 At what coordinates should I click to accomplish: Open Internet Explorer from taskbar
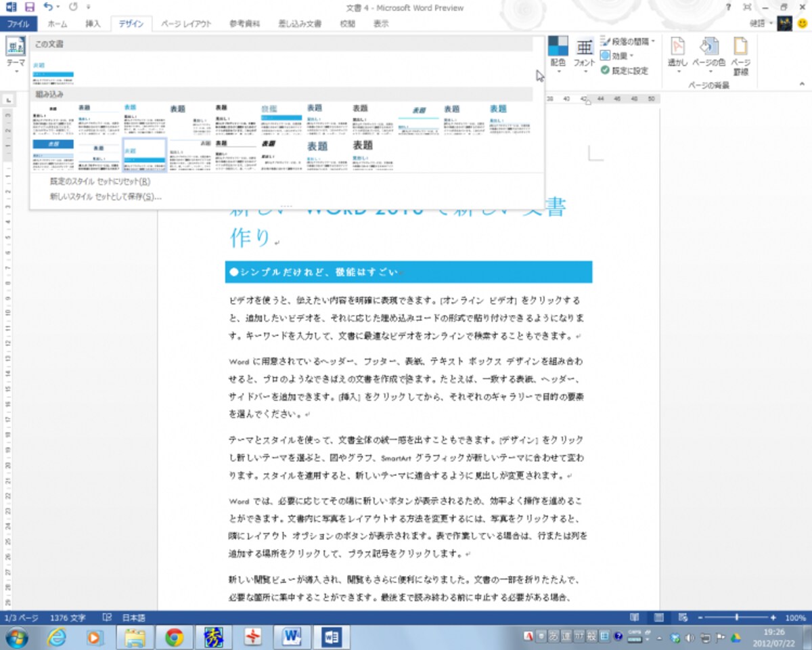[57, 637]
